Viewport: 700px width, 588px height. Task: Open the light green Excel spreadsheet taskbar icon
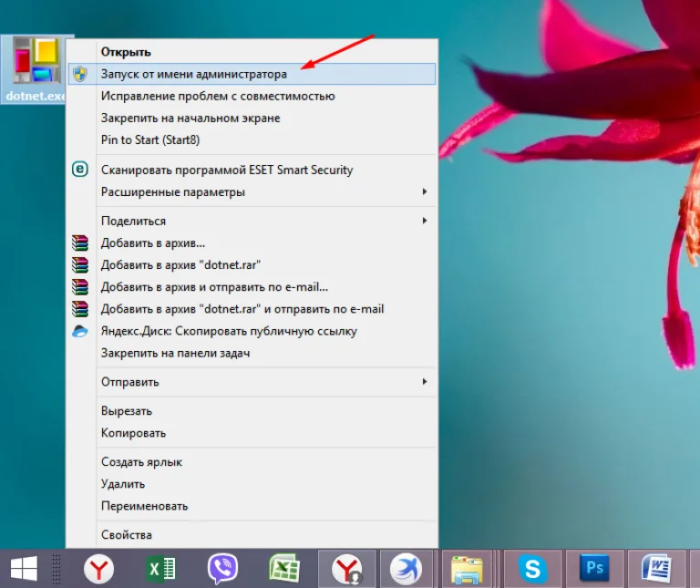click(x=284, y=569)
